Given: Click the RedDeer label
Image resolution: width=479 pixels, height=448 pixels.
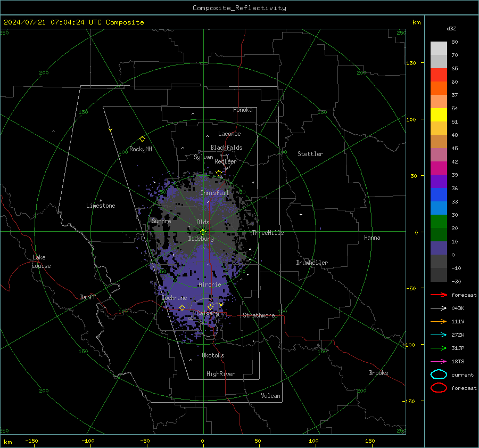Looking at the screenshot, I should click(226, 161).
